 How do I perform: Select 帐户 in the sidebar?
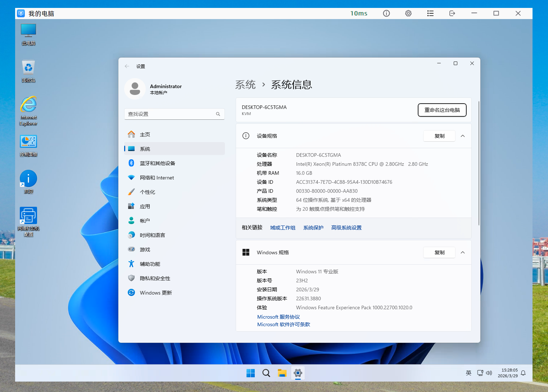click(175, 221)
